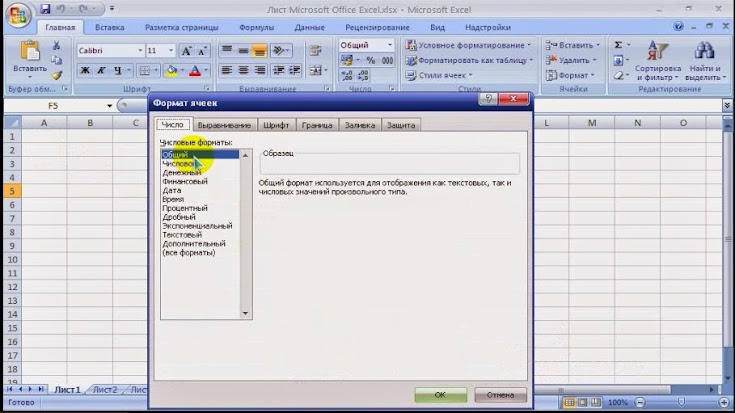Screen dimensions: 735x413
Task: Align text left in cell
Action: (227, 70)
